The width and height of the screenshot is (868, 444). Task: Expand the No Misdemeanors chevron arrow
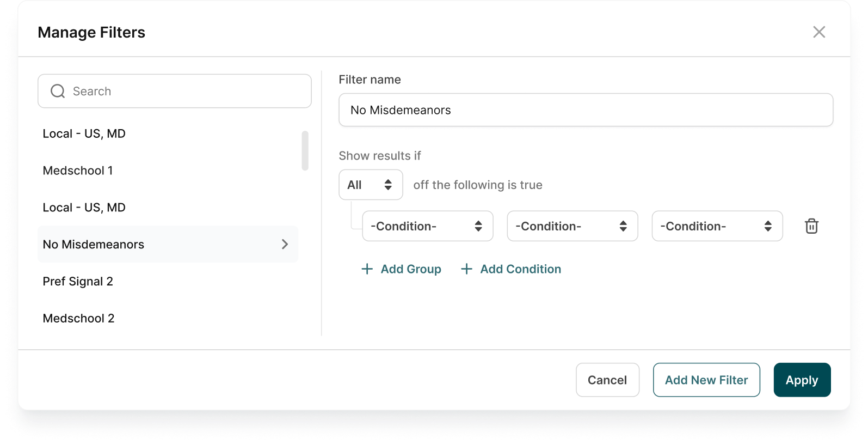[285, 245]
